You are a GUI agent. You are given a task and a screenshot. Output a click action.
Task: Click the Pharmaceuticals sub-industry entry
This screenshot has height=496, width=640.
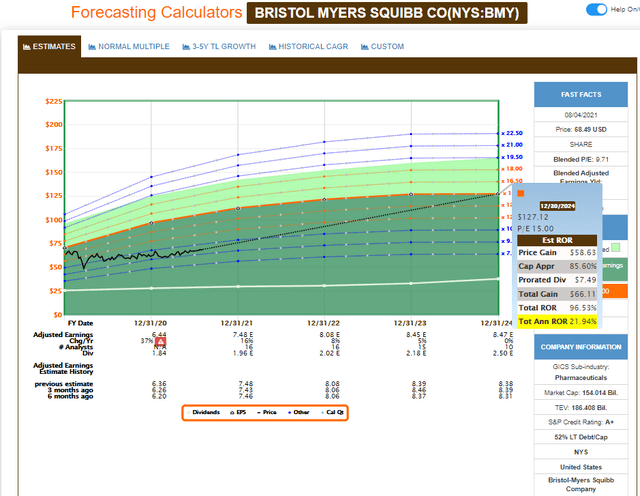(581, 378)
